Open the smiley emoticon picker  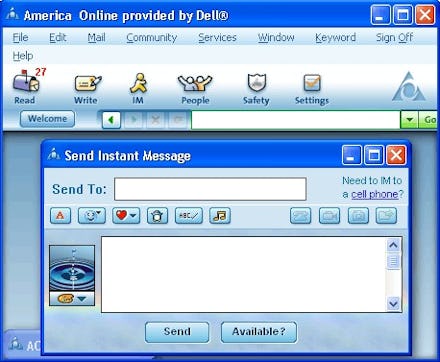[92, 215]
